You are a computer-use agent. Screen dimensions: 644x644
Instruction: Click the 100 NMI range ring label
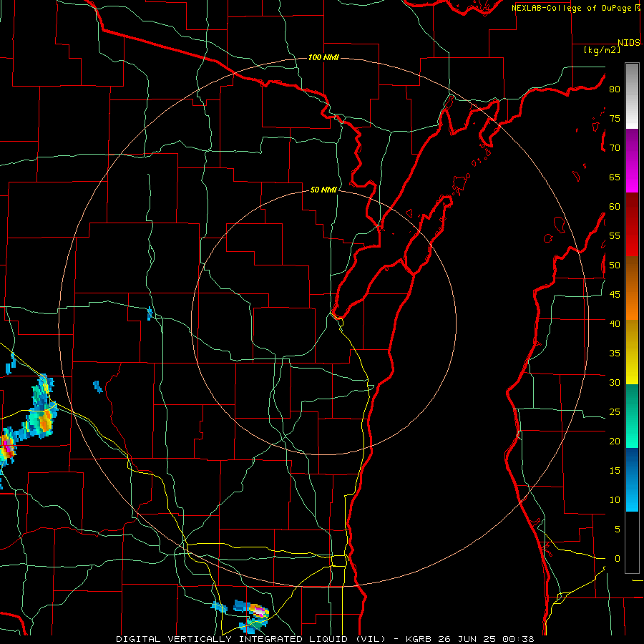point(323,57)
